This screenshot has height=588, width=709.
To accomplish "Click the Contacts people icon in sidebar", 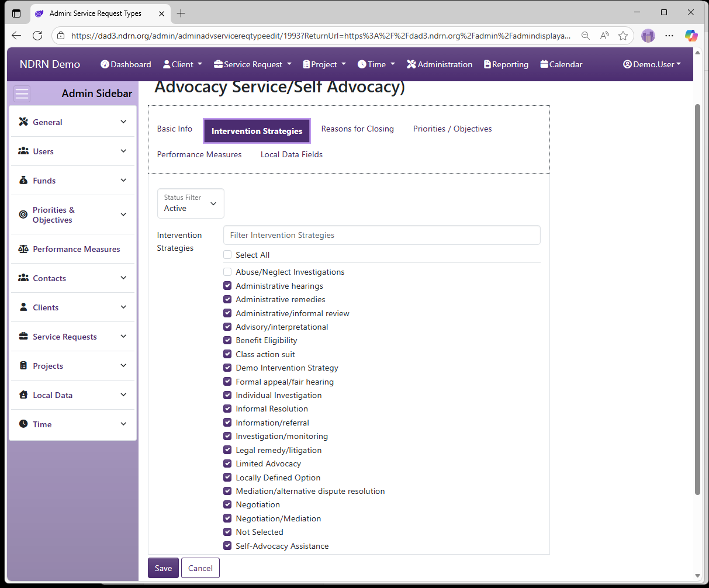I will [x=23, y=278].
